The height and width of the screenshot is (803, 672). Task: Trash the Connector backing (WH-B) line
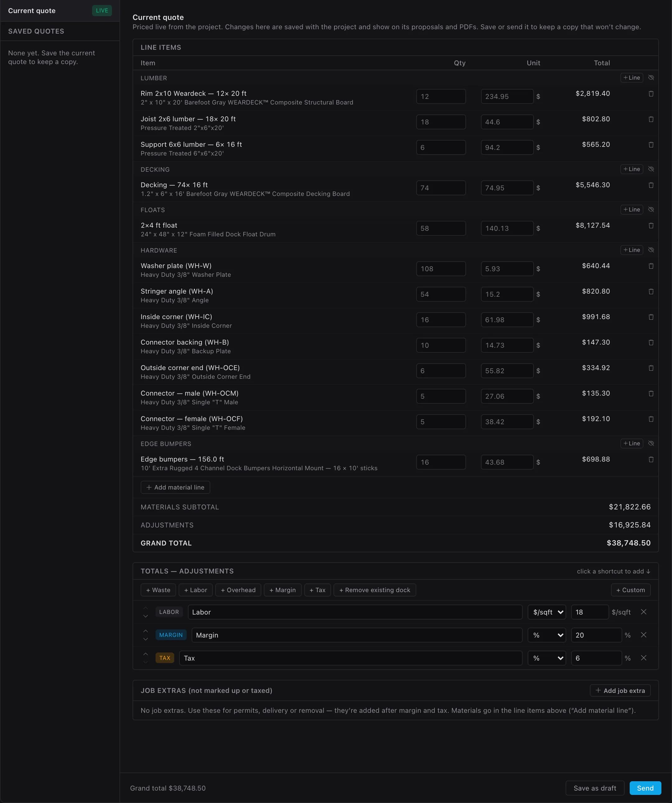pos(651,343)
